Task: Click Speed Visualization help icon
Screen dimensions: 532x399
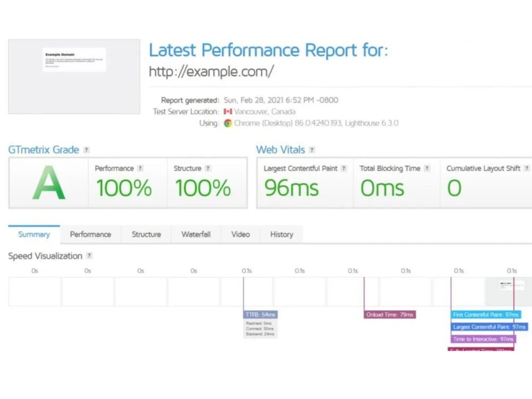Action: [x=89, y=255]
